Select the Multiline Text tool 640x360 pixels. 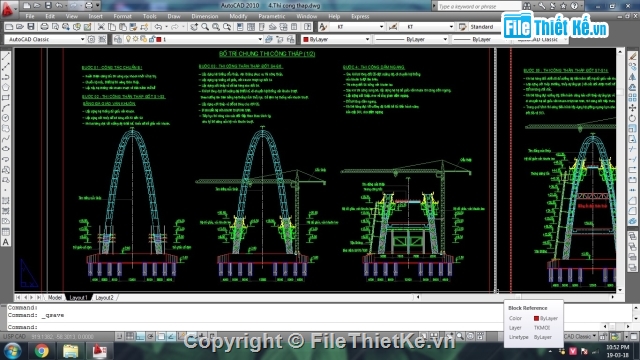(x=6, y=242)
